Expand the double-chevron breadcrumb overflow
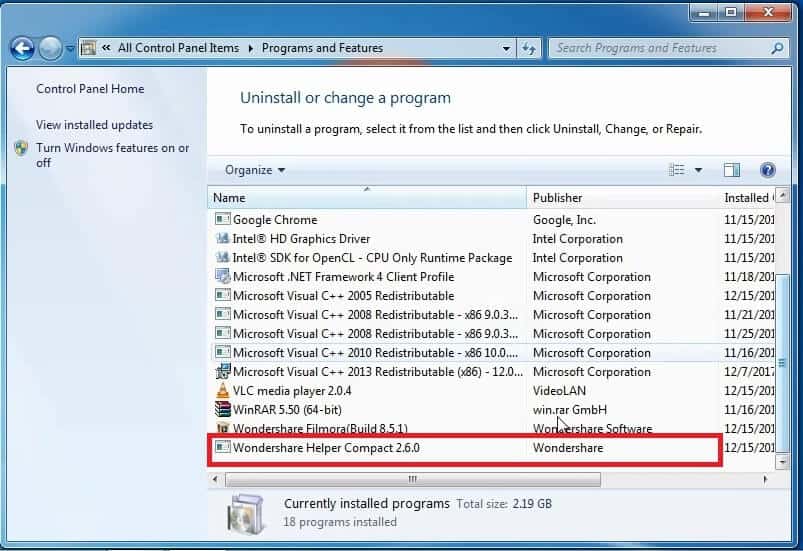803x551 pixels. click(x=106, y=48)
